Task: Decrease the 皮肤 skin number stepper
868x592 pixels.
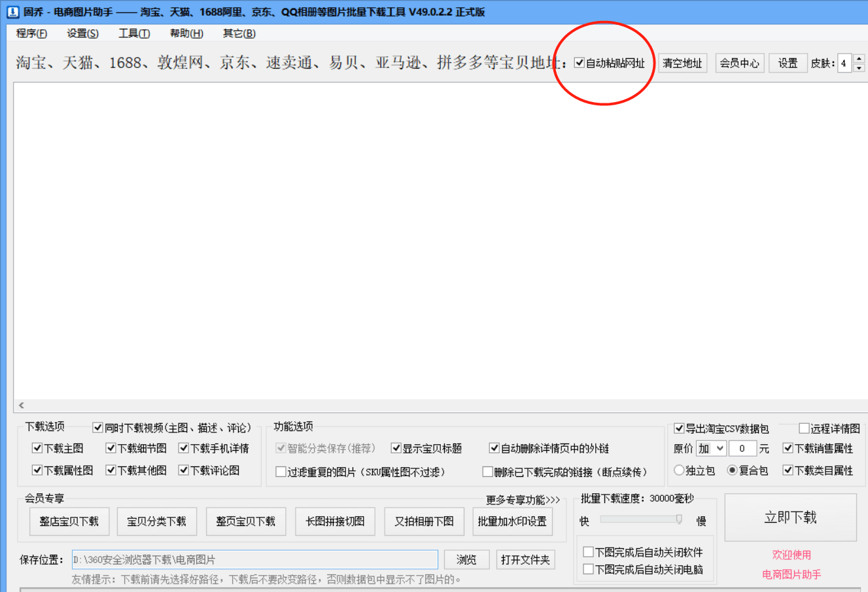Action: coord(859,67)
